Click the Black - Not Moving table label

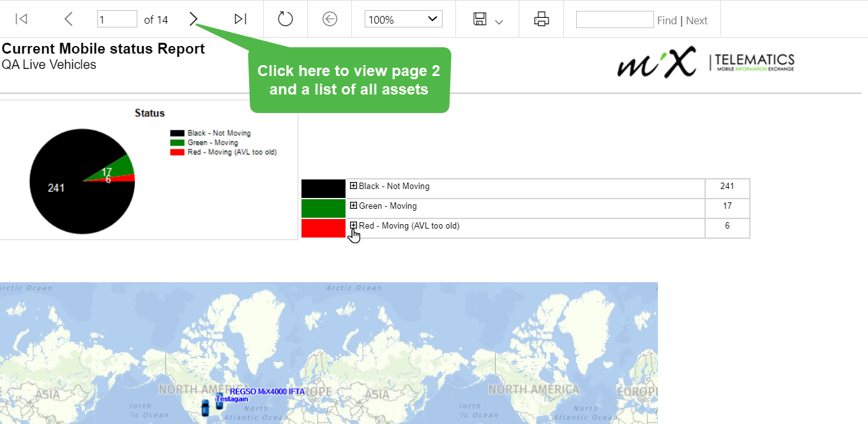tap(394, 186)
